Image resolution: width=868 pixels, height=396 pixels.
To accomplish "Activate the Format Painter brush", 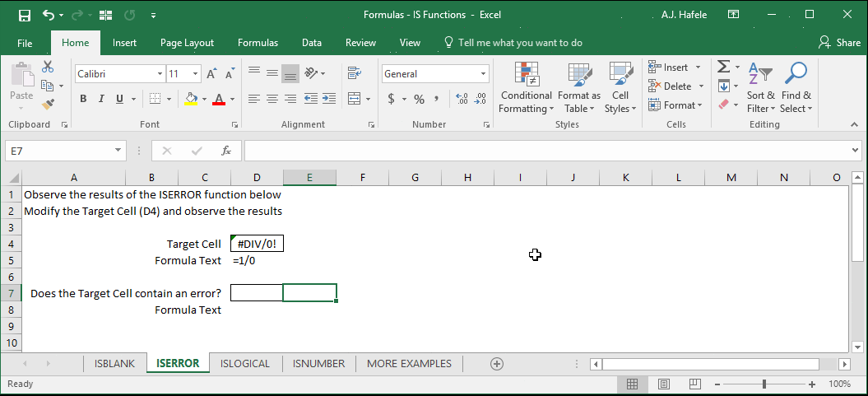I will click(x=49, y=104).
